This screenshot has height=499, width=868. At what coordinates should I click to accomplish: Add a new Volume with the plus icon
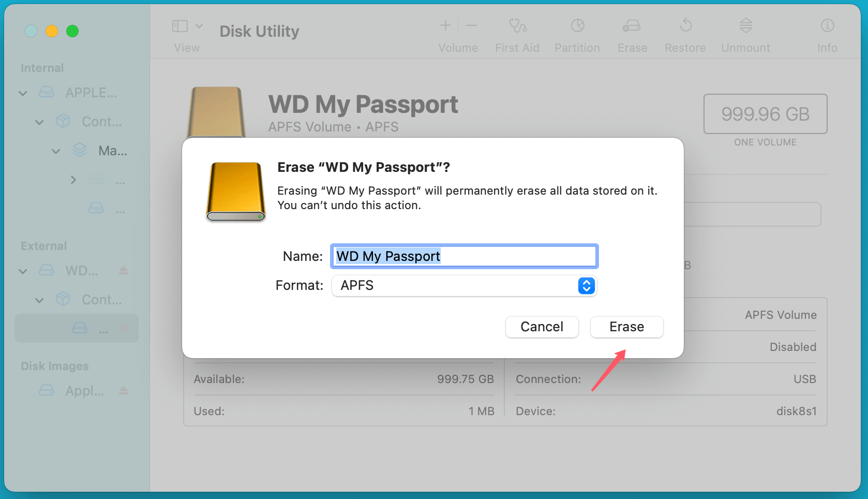pos(445,25)
